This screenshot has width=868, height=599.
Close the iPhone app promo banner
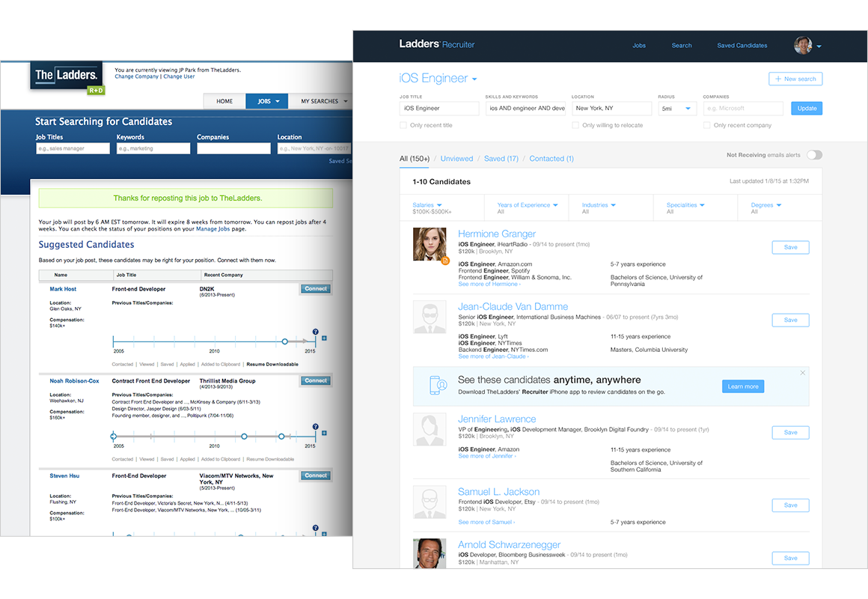(802, 373)
